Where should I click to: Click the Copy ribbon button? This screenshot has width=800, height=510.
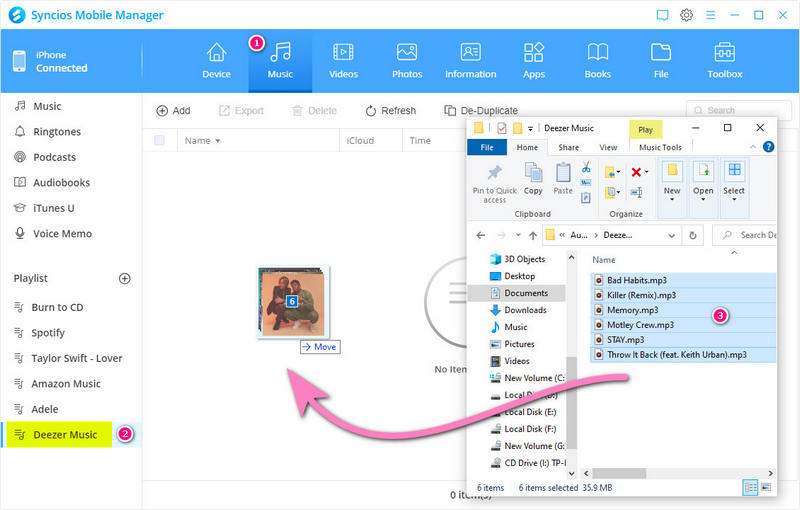tap(533, 179)
